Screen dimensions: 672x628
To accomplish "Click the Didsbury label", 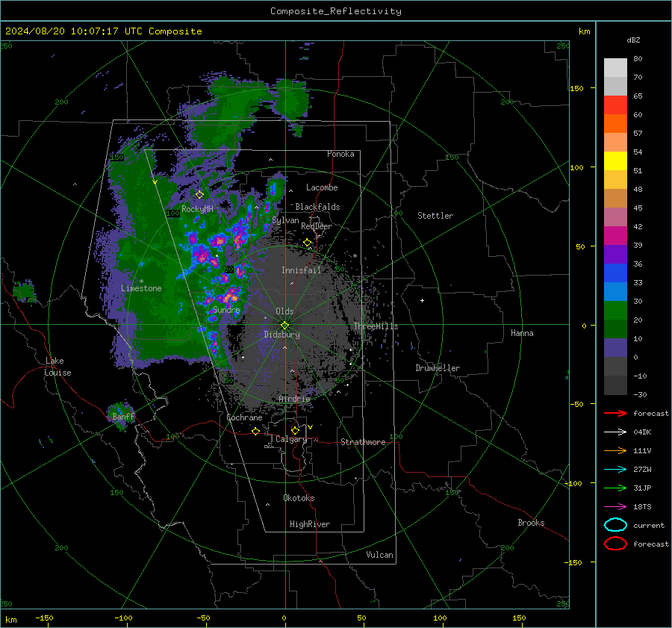I will click(281, 335).
